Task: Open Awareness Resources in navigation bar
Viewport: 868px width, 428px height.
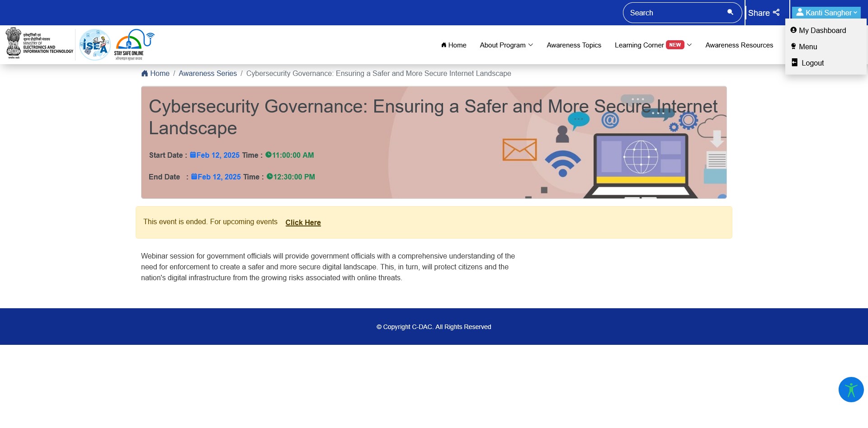Action: tap(739, 45)
